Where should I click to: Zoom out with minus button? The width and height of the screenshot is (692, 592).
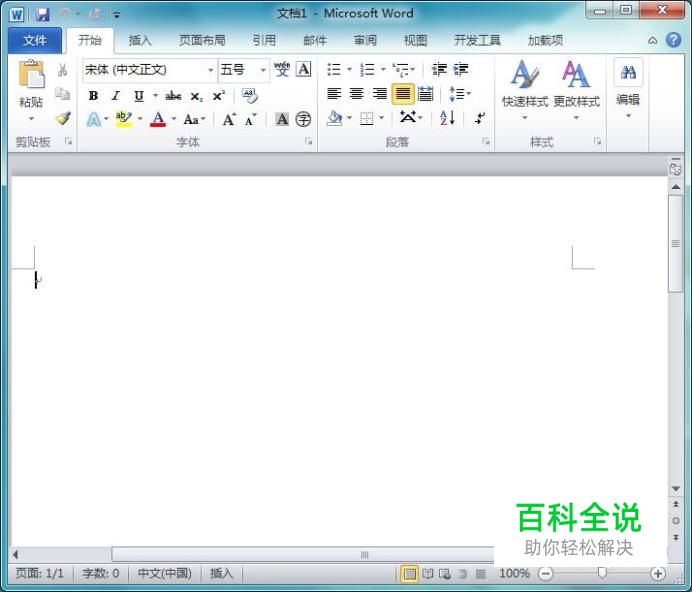[545, 573]
